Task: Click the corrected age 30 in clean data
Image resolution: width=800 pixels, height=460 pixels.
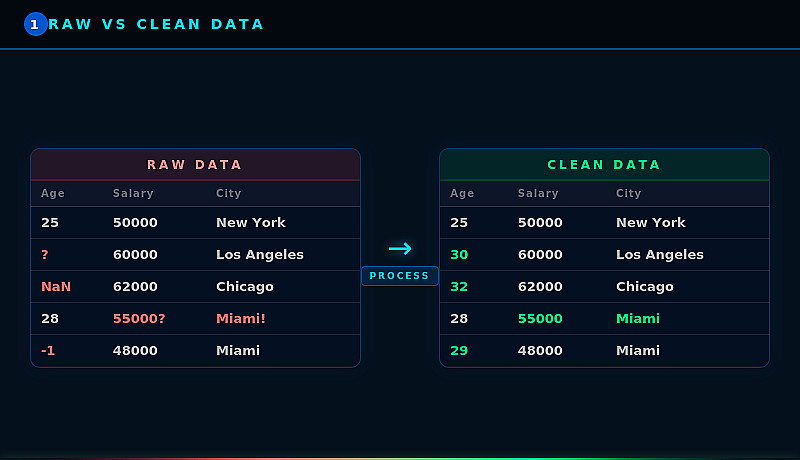Action: pos(459,255)
